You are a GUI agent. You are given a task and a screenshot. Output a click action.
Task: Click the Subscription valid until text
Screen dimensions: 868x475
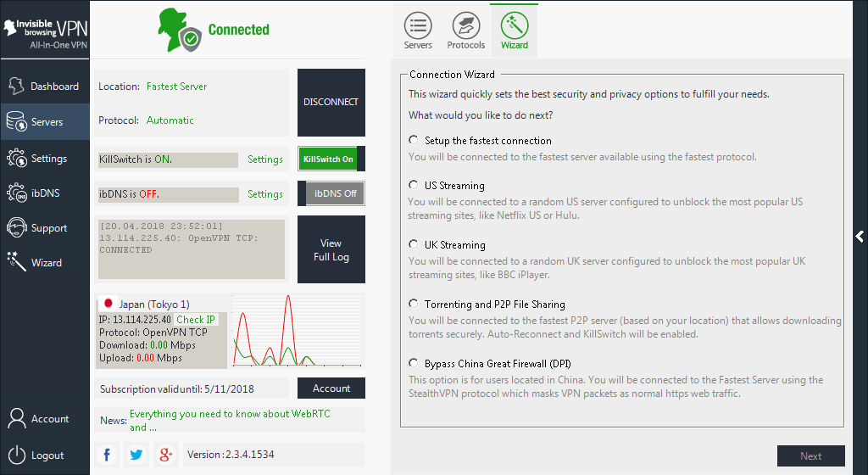(x=177, y=389)
